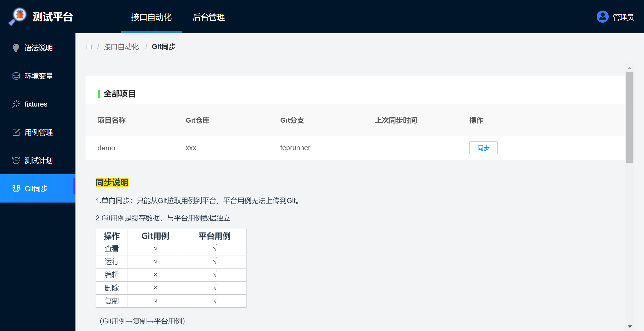Click the 2.Git用例是缓存数据 explanation line
The width and height of the screenshot is (644, 331).
tap(165, 218)
